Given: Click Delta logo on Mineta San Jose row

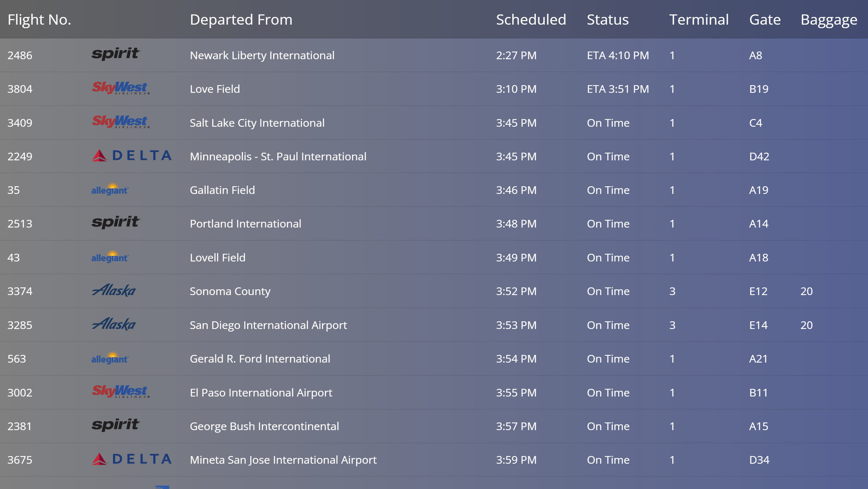Looking at the screenshot, I should [132, 459].
